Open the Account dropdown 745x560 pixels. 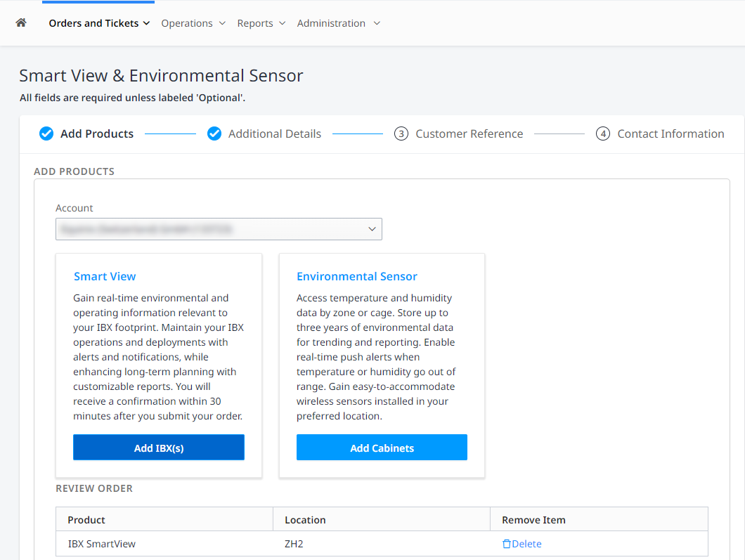(219, 229)
